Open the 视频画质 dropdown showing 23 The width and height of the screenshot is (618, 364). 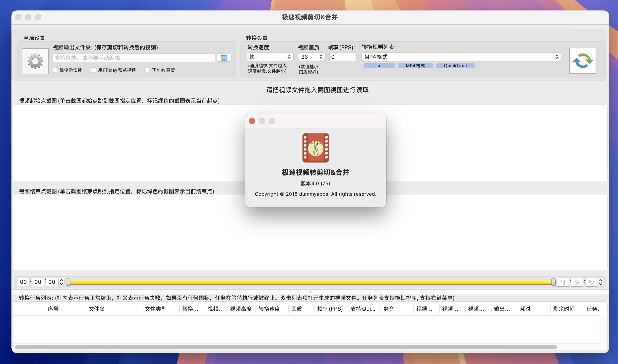pyautogui.click(x=312, y=57)
